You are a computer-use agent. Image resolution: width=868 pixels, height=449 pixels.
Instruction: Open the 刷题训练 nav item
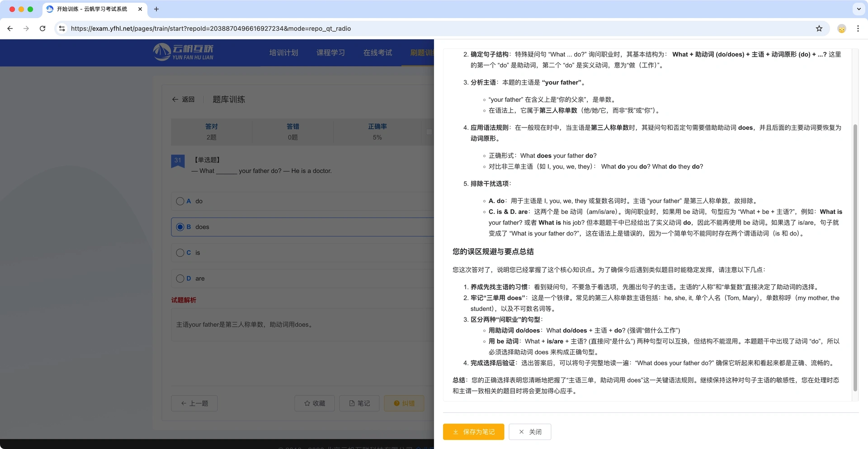click(x=422, y=52)
